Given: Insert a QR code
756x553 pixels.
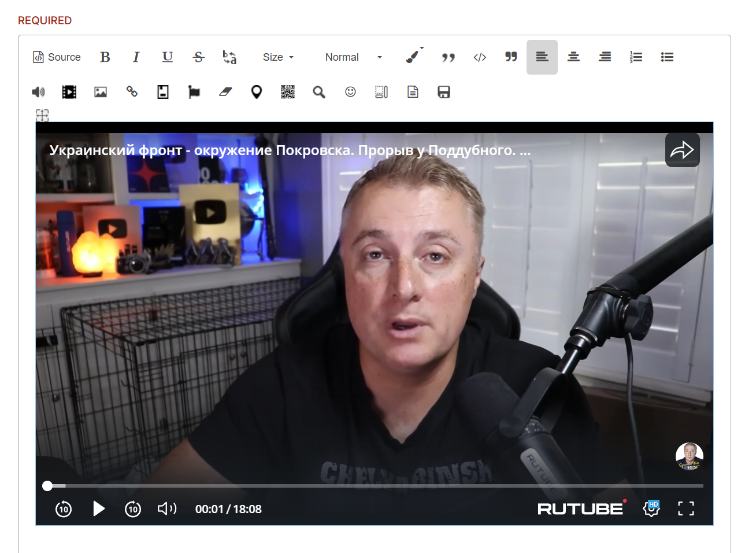Looking at the screenshot, I should pos(288,92).
